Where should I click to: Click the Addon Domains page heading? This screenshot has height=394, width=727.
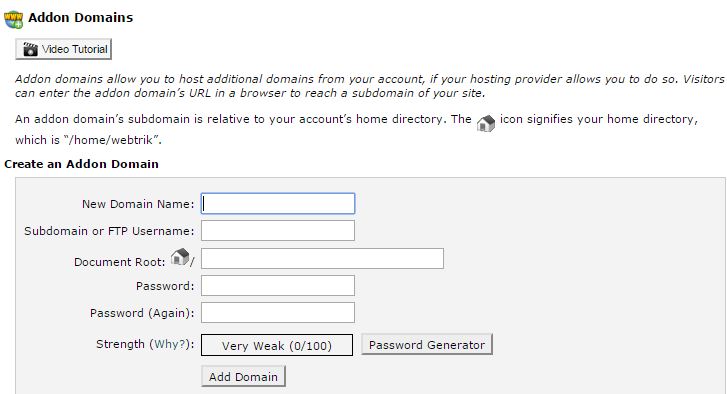[81, 18]
